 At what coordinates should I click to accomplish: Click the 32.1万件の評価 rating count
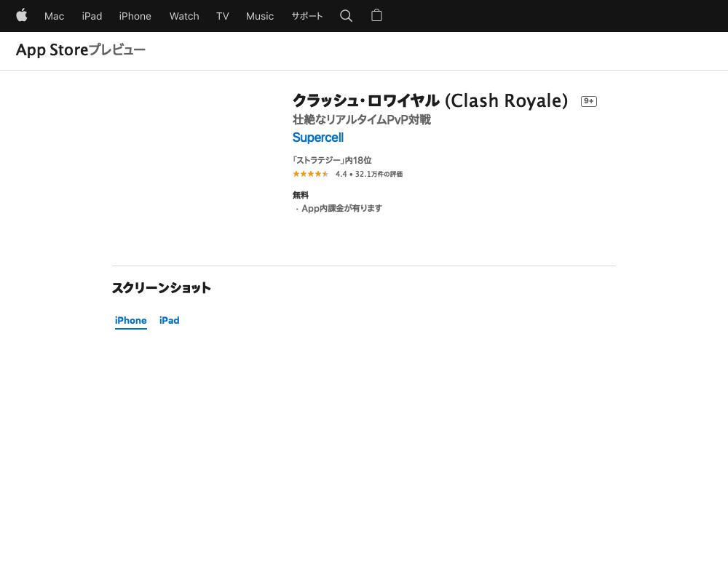[376, 174]
